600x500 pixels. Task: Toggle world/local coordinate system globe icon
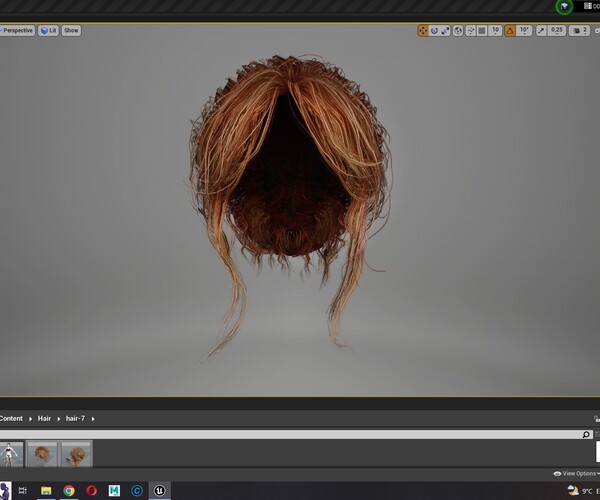point(458,31)
